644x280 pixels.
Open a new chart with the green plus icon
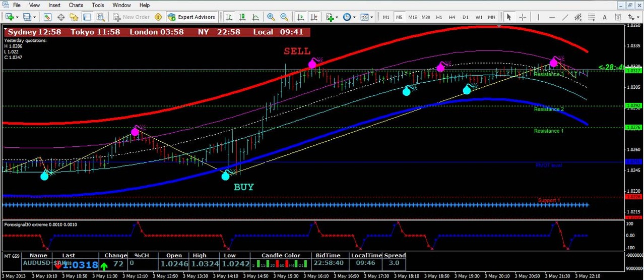[x=10, y=17]
